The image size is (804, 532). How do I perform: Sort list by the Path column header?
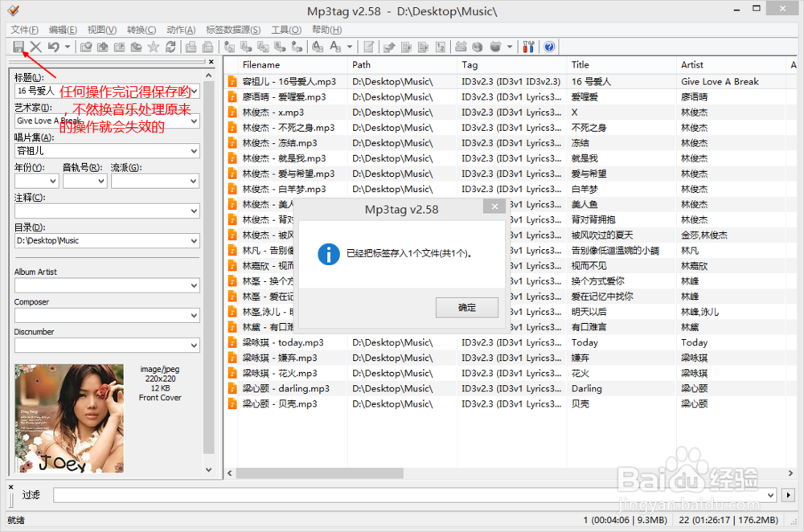402,65
